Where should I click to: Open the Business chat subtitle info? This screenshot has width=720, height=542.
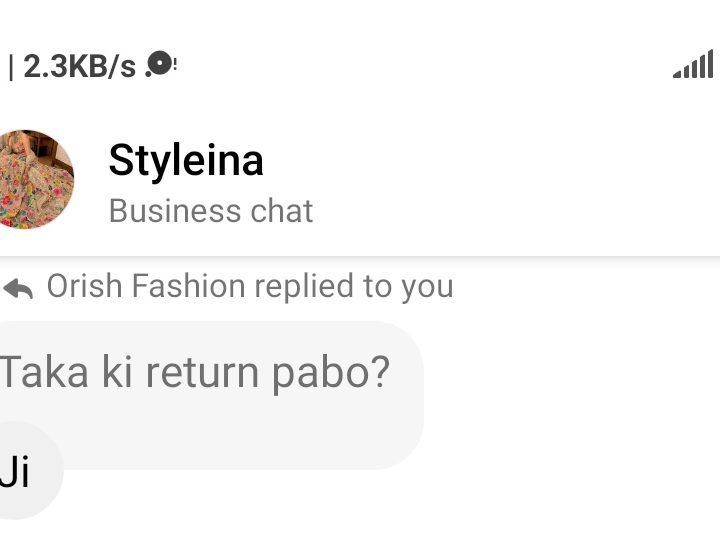tap(210, 211)
